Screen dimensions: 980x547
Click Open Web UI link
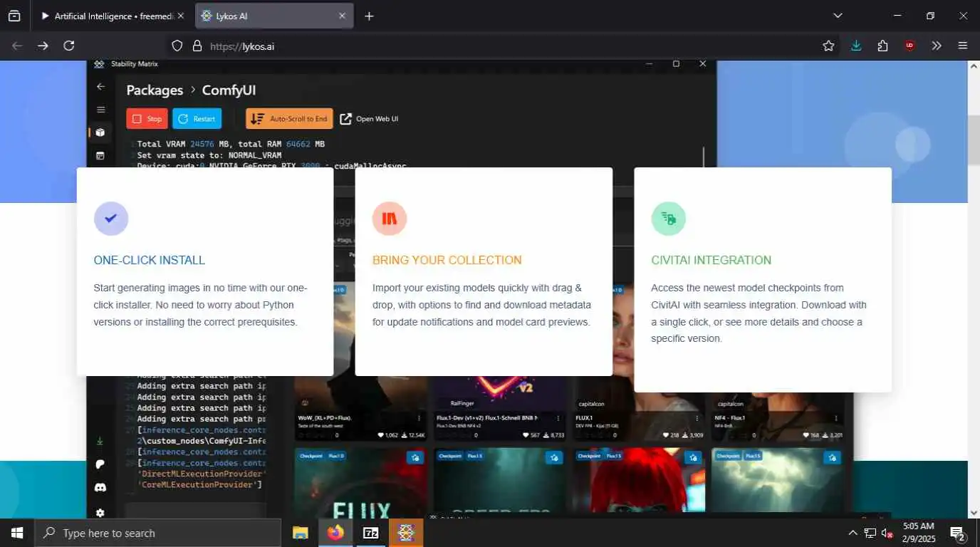369,119
